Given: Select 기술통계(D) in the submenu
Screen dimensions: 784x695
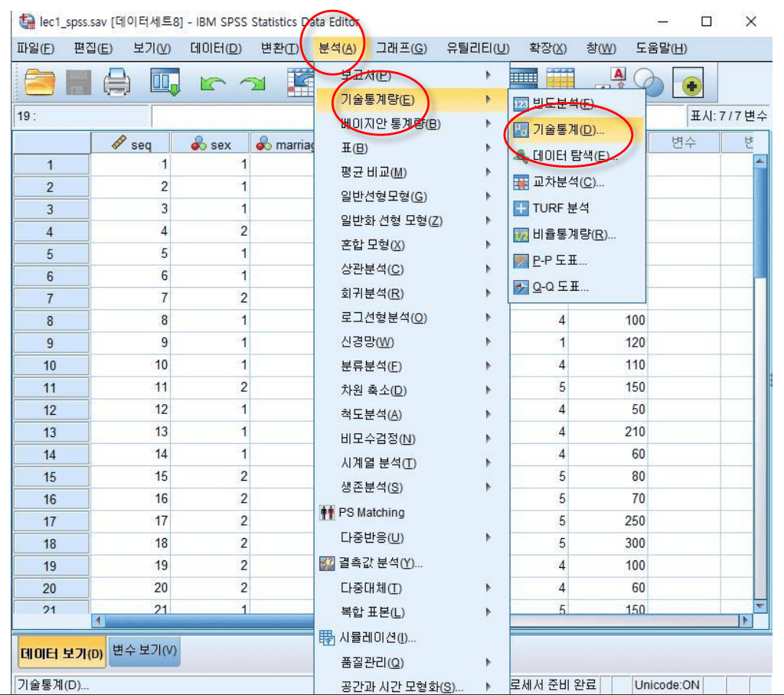Looking at the screenshot, I should (x=567, y=129).
